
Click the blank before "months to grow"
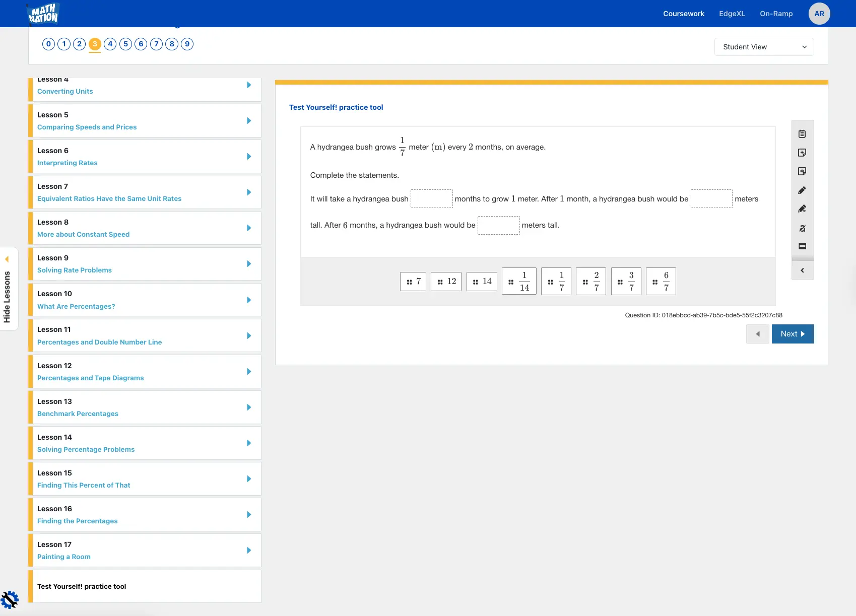(431, 199)
